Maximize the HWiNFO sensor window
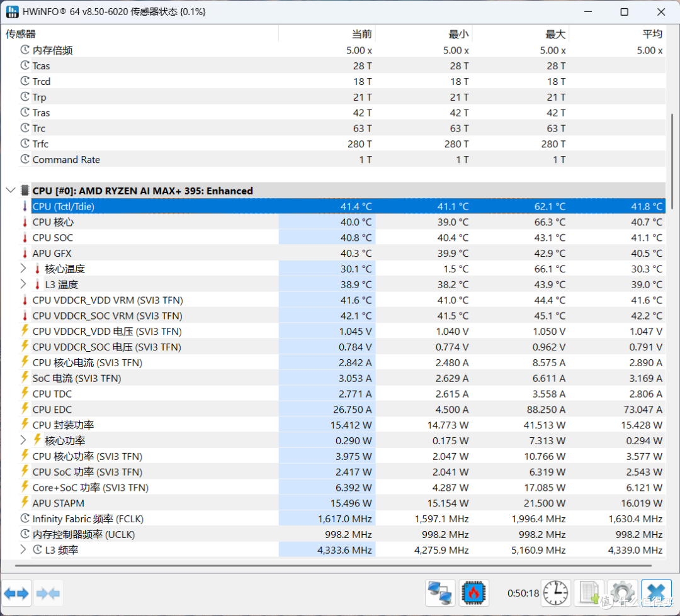The height and width of the screenshot is (616, 680). click(624, 12)
